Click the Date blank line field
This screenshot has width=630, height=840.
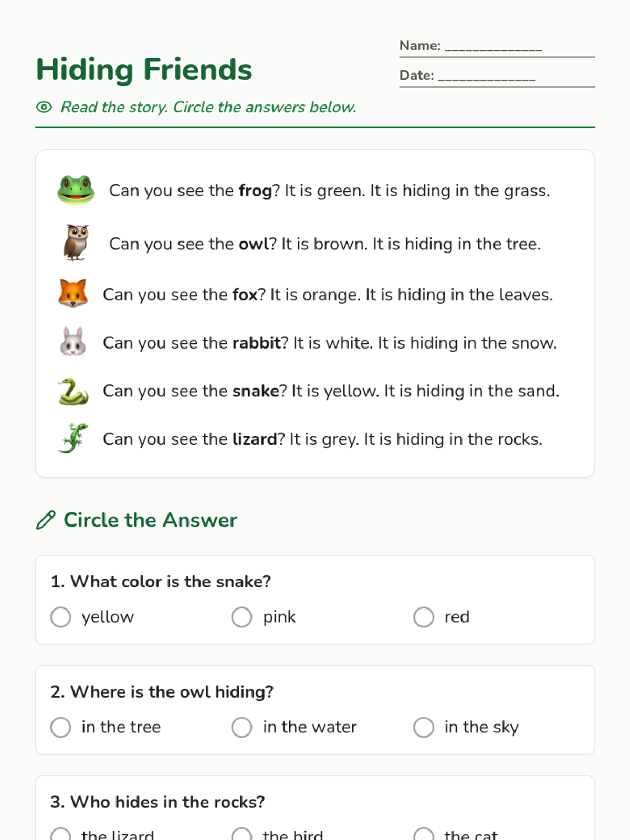tap(487, 76)
